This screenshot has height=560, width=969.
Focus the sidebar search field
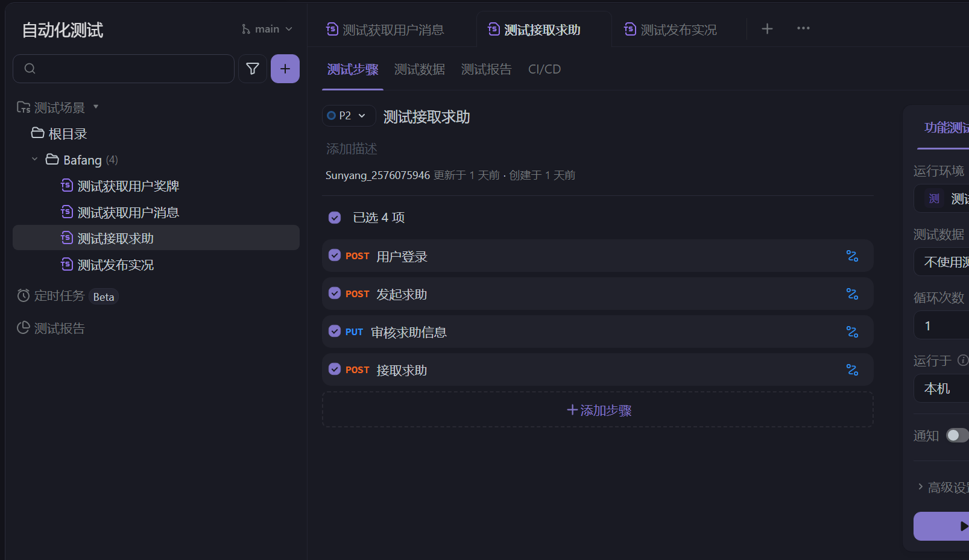[x=124, y=69]
